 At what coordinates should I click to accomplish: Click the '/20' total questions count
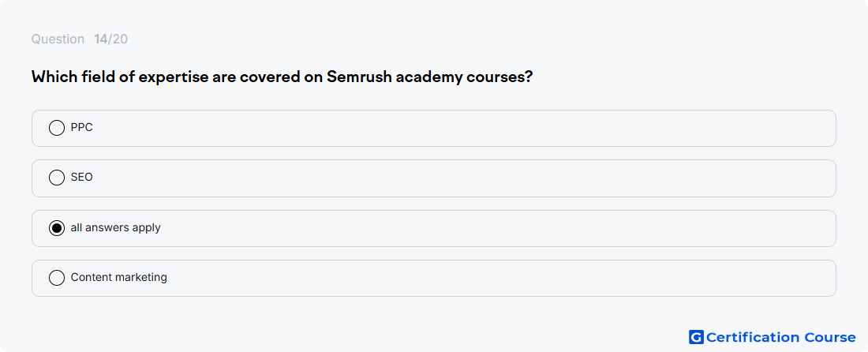point(118,39)
